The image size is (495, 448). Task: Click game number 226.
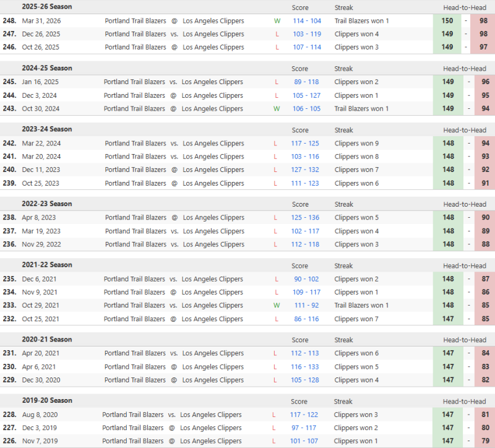(x=9, y=441)
